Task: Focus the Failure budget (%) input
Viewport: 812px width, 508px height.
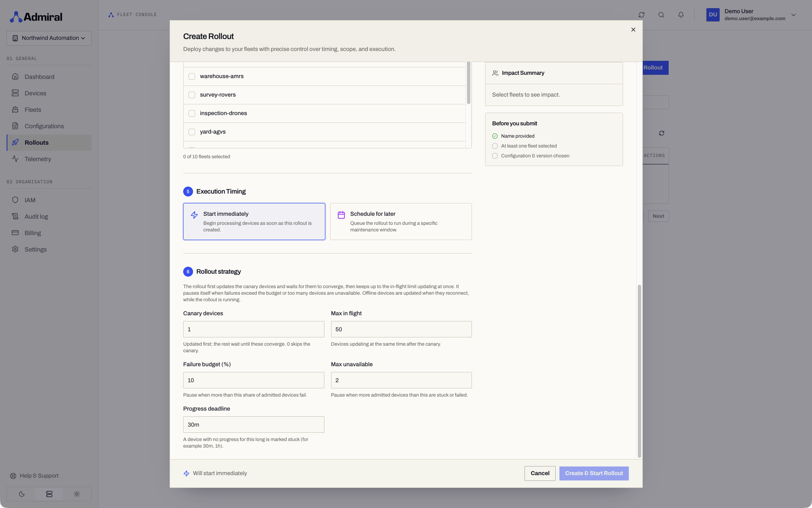Action: (x=254, y=380)
